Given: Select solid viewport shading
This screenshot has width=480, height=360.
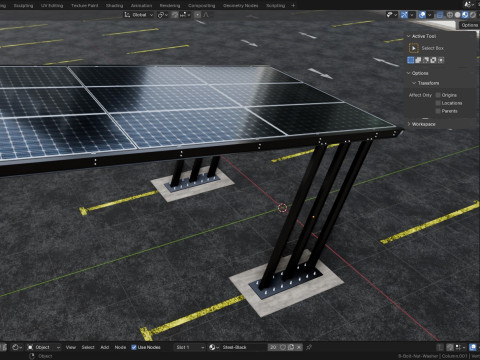Looking at the screenshot, I should tap(457, 15).
